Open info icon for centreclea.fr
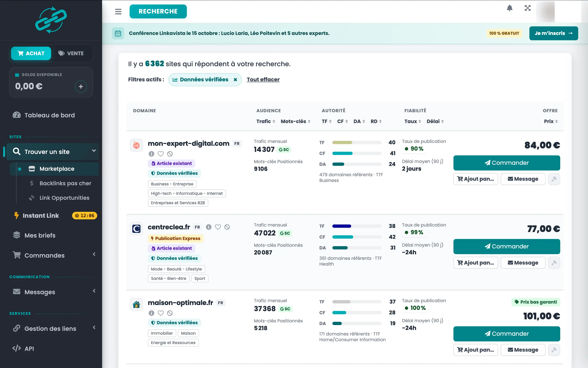 [x=208, y=227]
